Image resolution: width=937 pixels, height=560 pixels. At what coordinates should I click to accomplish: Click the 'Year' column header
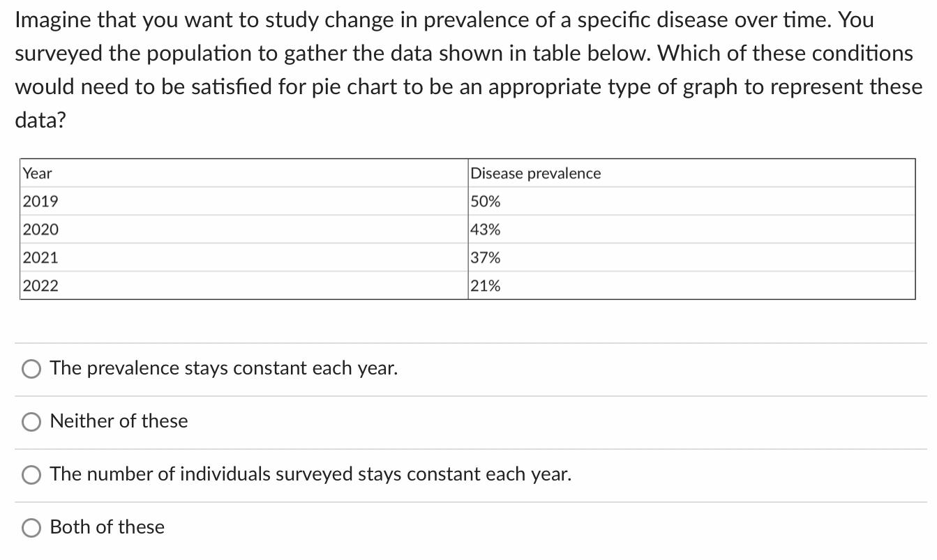point(36,174)
